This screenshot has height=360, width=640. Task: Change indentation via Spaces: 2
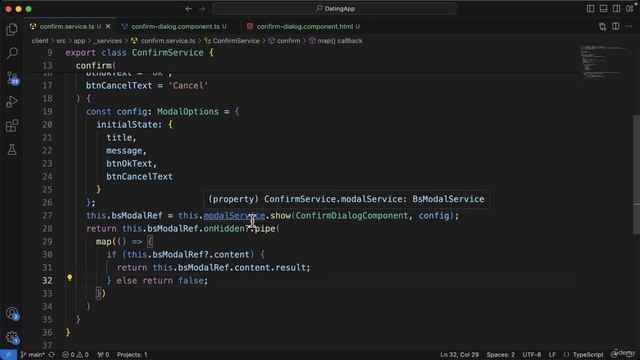500,355
